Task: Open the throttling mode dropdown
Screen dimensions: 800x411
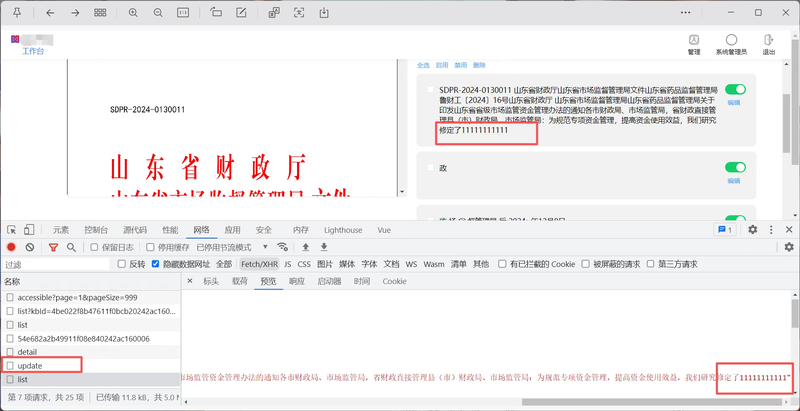Action: tap(232, 247)
